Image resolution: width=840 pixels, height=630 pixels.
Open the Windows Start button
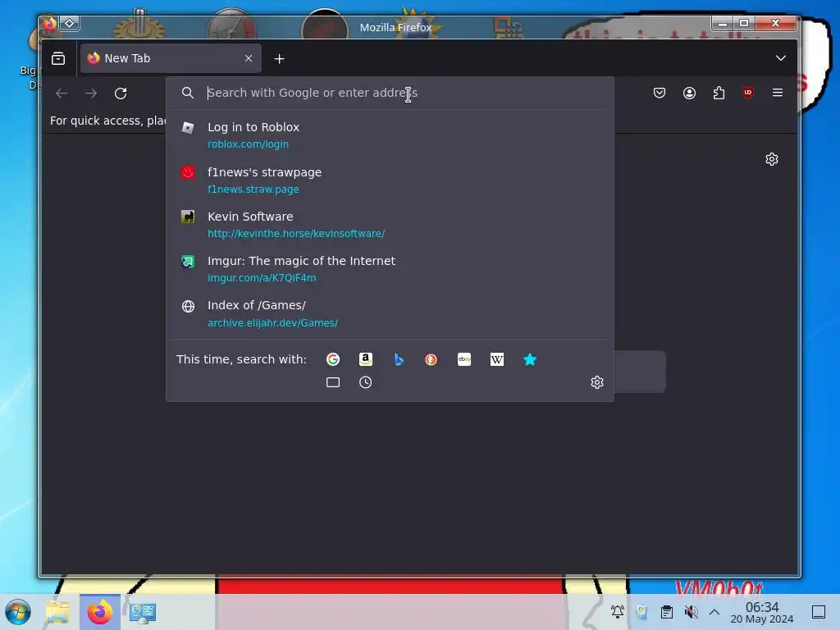[18, 612]
